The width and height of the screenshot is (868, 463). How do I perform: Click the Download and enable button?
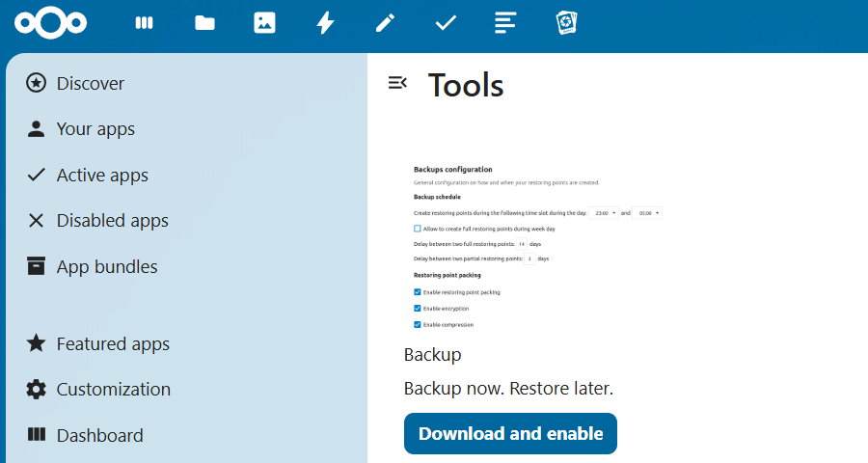pos(510,434)
